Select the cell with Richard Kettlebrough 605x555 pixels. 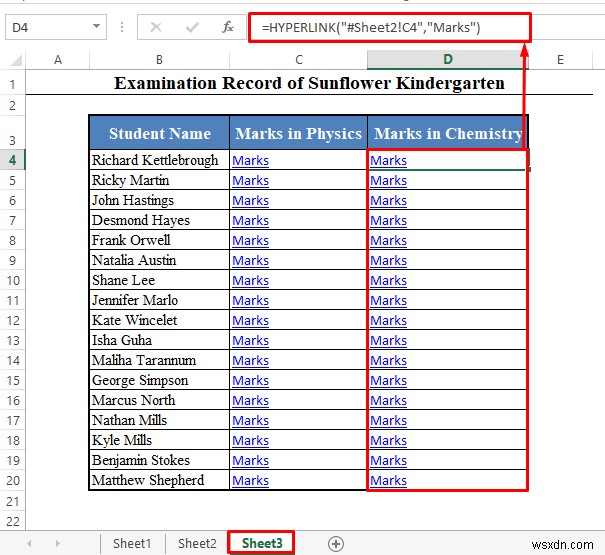[159, 160]
